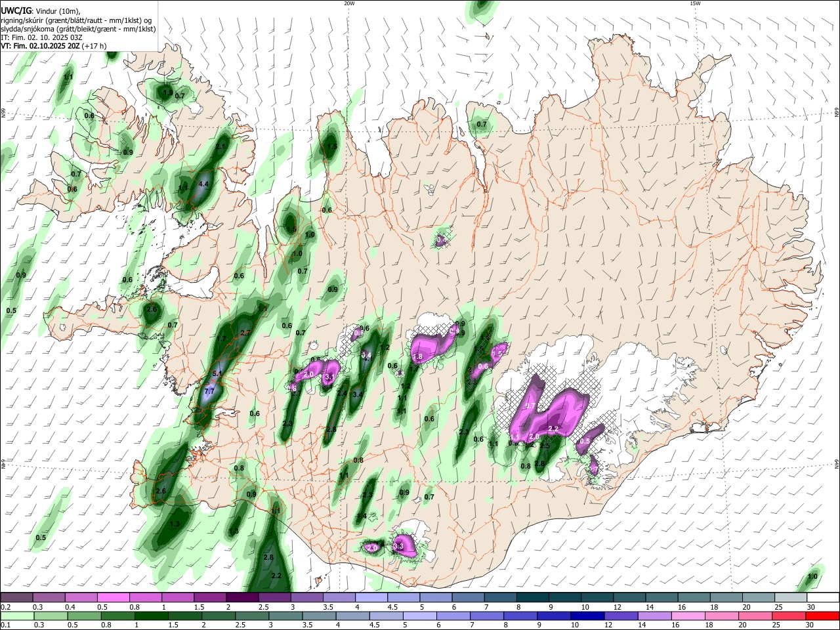Screen dimensions: 840x630
Task: Pick the lavender 4 swatch in snow scale
Action: (371, 598)
